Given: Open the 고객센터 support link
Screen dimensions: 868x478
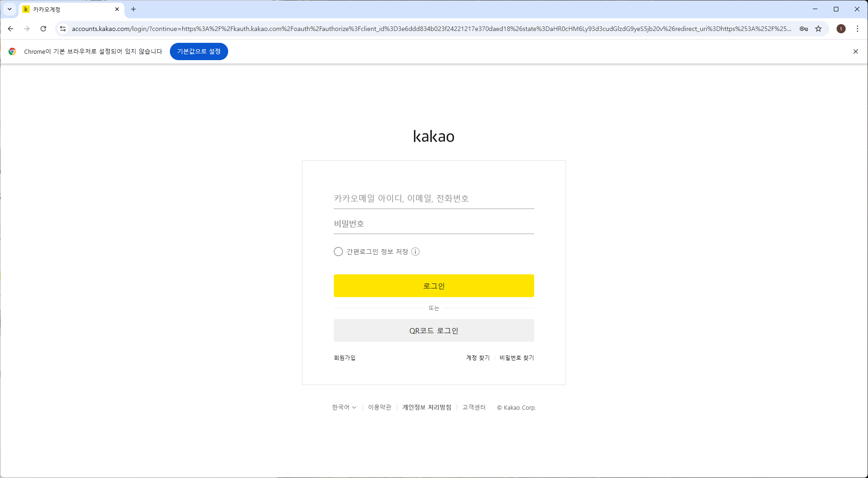Looking at the screenshot, I should 474,407.
